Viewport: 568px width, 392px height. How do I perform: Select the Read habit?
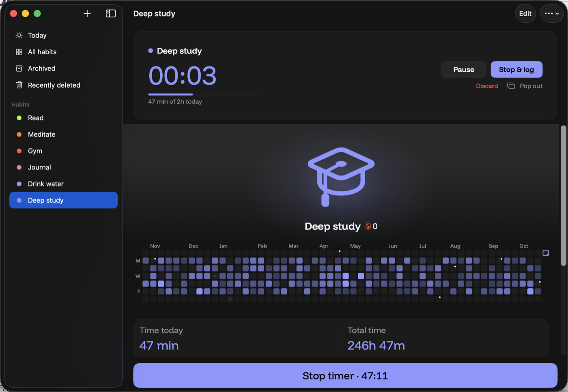64,118
